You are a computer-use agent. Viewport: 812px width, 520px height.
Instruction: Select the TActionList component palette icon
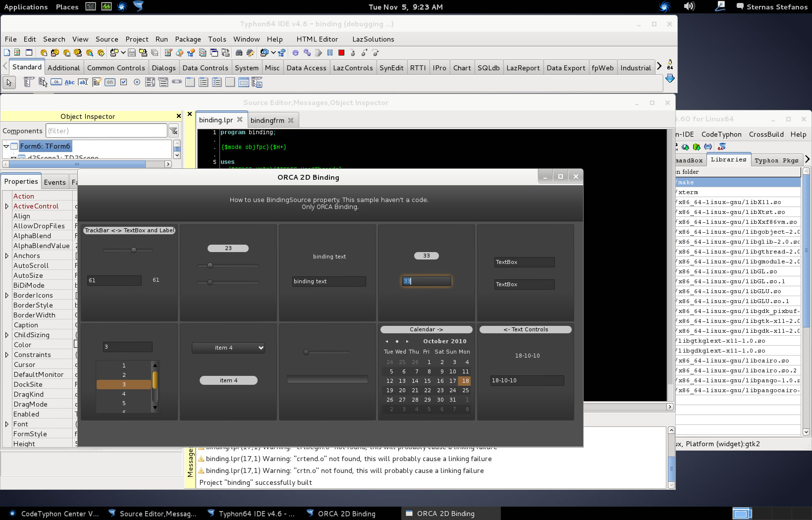257,82
